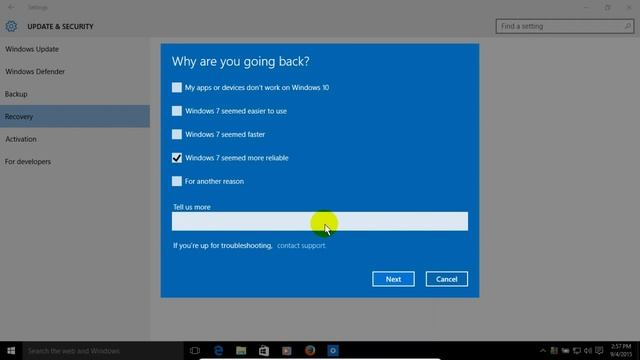Show hidden system tray icons

(x=542, y=351)
